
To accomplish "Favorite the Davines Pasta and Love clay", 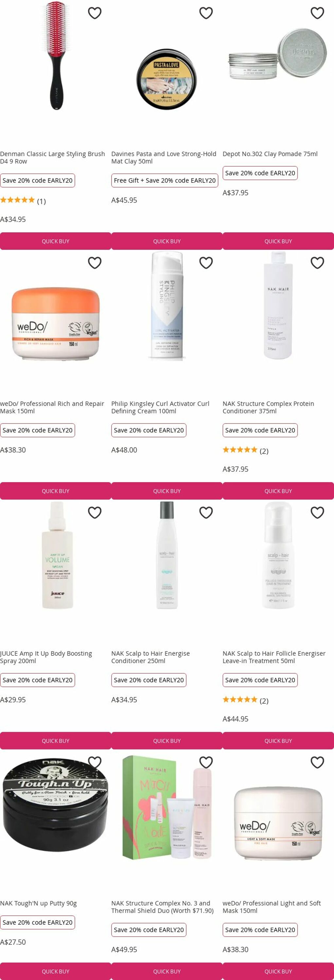I will click(206, 13).
